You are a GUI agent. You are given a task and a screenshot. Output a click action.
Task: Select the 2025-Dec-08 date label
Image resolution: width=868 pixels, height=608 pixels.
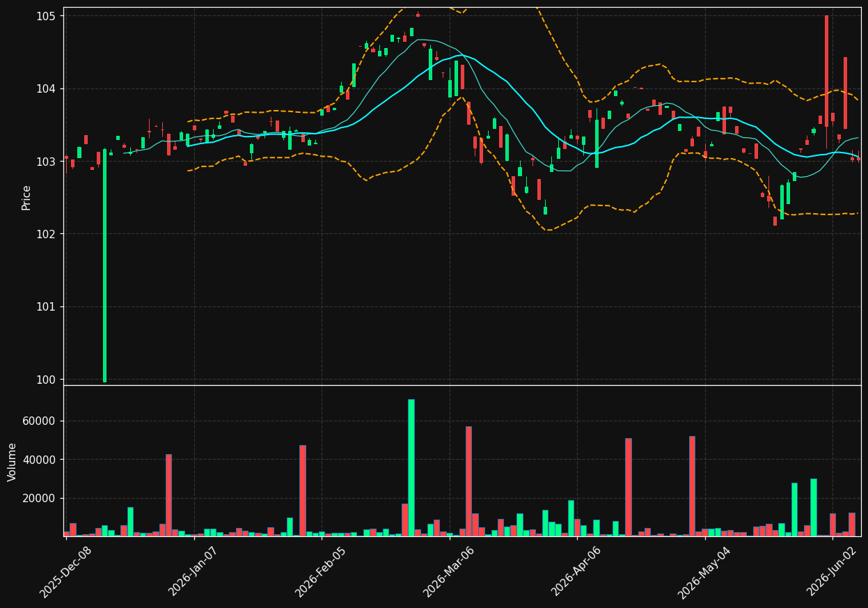(65, 571)
